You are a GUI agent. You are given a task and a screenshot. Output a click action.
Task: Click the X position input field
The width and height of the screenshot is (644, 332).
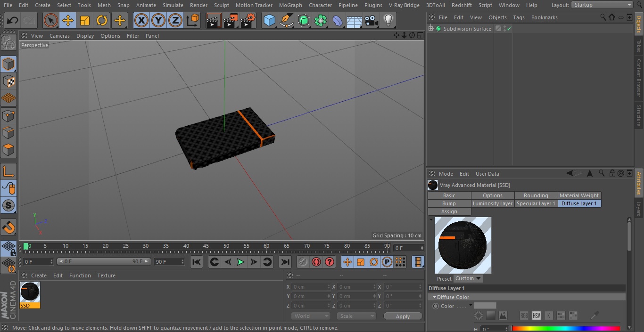pyautogui.click(x=311, y=287)
